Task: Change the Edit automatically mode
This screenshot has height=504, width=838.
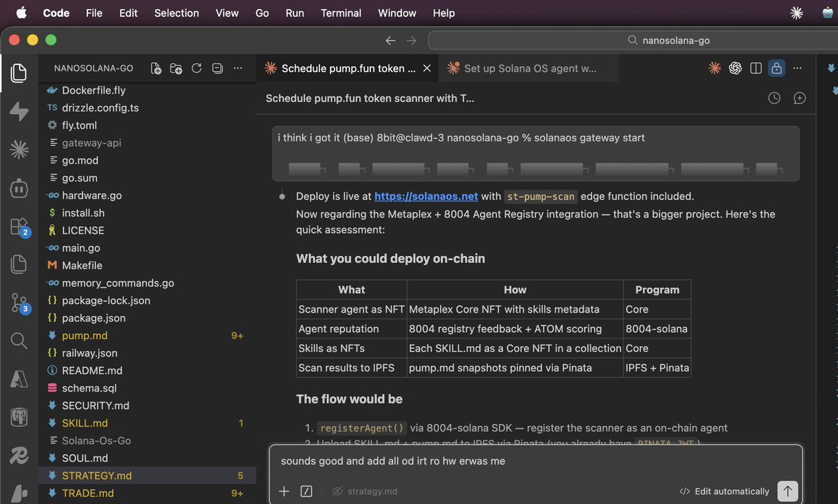Action: 724,491
